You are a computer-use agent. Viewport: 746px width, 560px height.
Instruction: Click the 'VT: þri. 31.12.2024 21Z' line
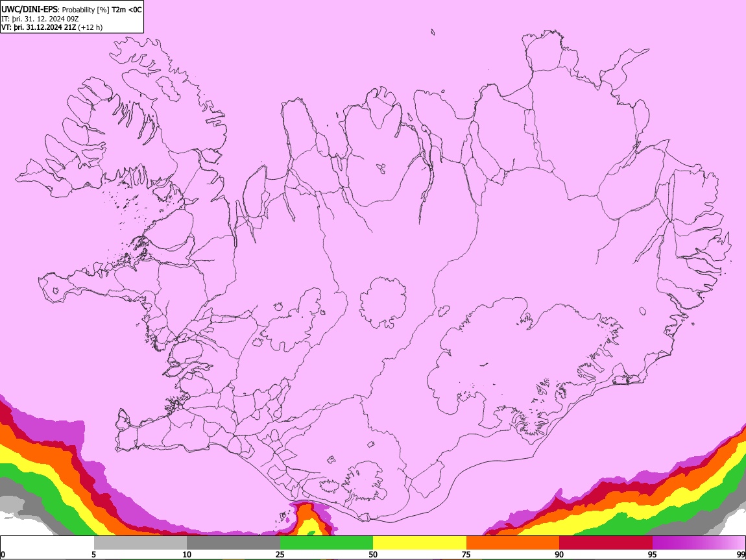(38, 27)
